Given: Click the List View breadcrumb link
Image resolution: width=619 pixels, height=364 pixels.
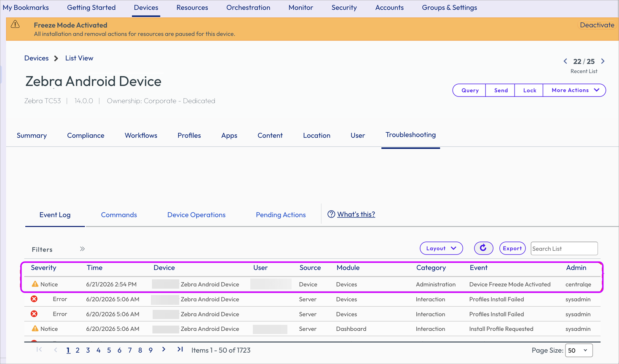Looking at the screenshot, I should point(79,58).
